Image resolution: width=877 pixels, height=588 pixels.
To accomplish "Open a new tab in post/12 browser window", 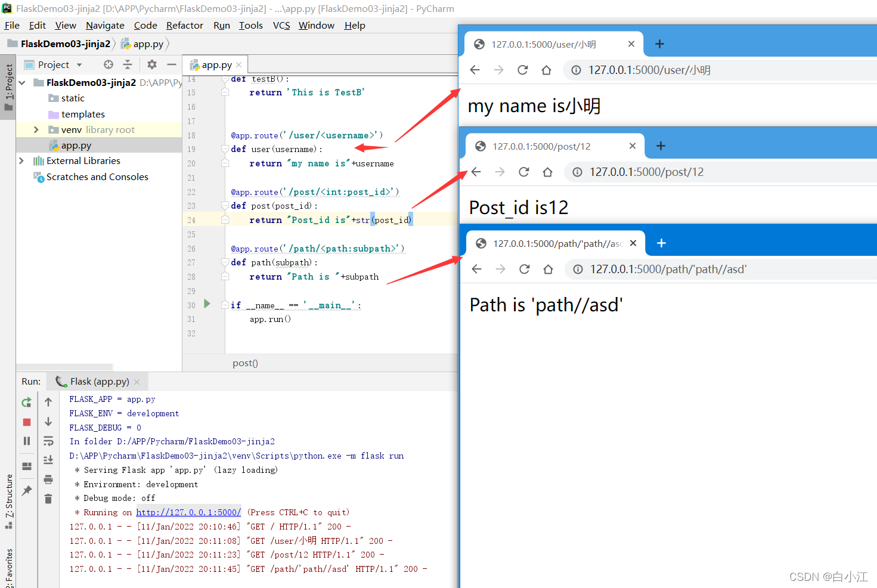I will click(x=661, y=146).
